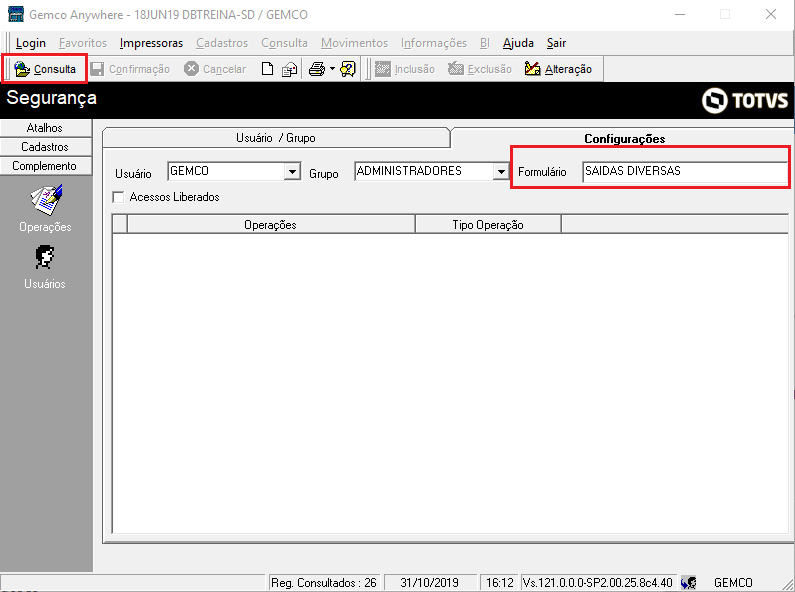Switch to the Usuário / Grupo tab
This screenshot has height=592, width=795.
pyautogui.click(x=276, y=138)
